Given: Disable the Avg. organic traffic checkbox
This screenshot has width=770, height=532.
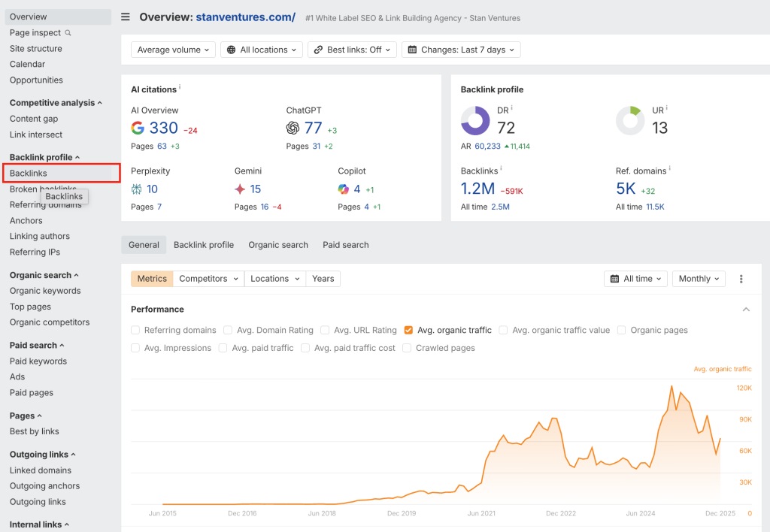Looking at the screenshot, I should (408, 330).
